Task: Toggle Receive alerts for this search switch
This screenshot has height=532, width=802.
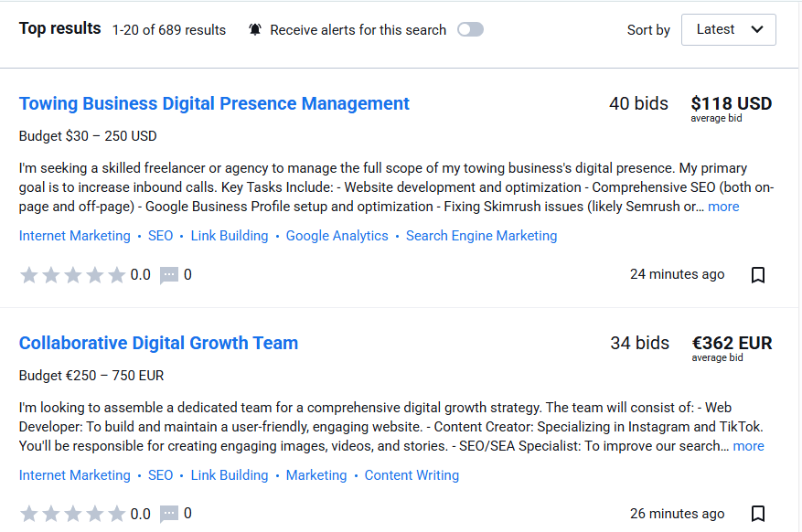Action: [470, 29]
